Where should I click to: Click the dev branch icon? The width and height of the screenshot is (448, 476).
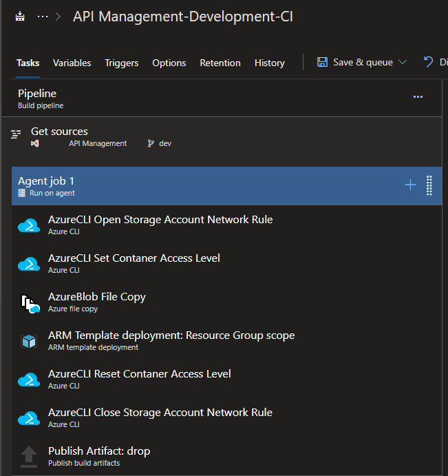coord(151,143)
